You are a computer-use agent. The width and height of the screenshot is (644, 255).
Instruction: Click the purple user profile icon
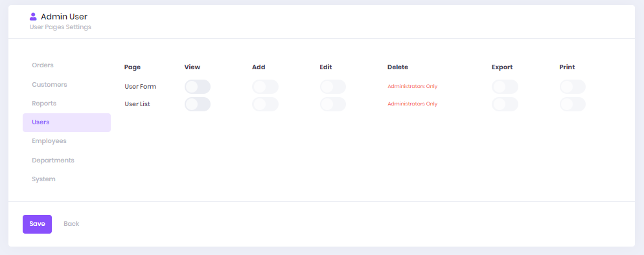[x=33, y=17]
